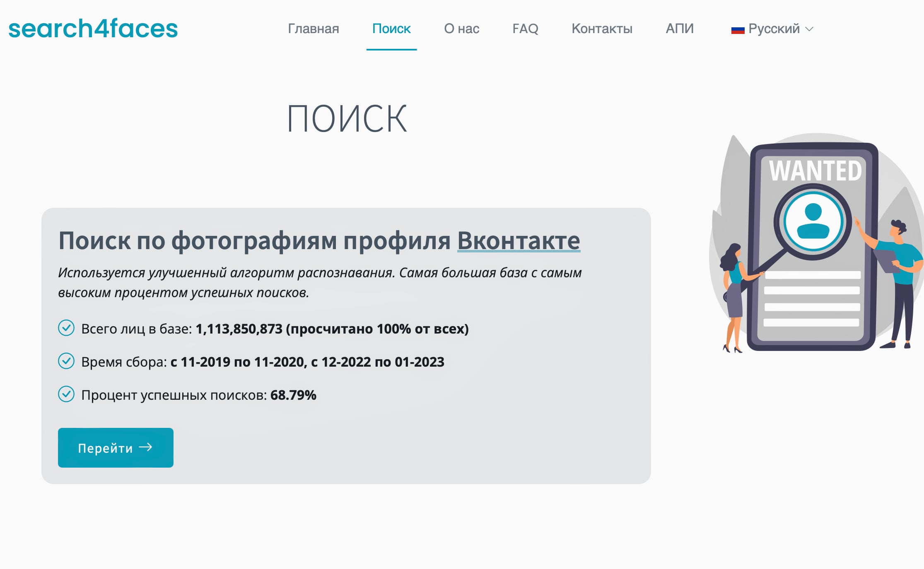
Task: Click the checkmark icon beside success percentage
Action: point(66,394)
